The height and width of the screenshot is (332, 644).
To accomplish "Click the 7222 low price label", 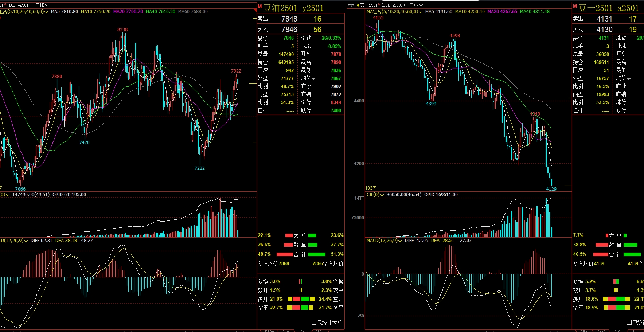I will (199, 168).
